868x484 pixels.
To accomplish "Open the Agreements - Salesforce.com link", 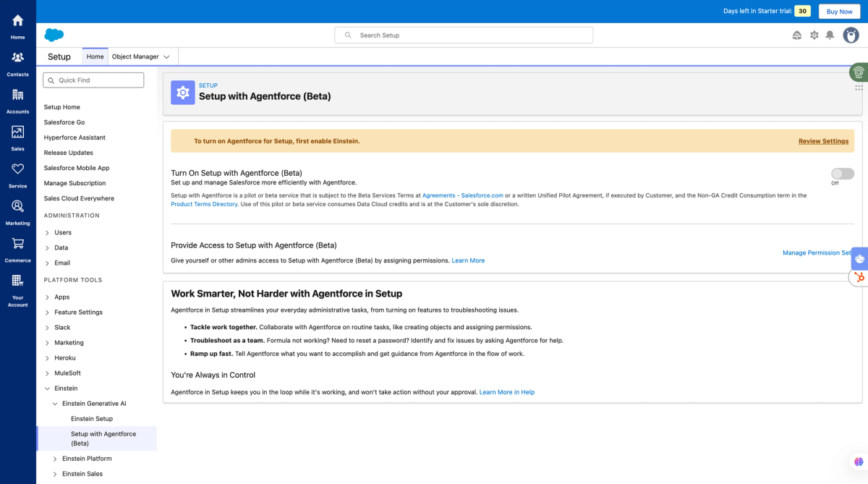I will [x=463, y=195].
